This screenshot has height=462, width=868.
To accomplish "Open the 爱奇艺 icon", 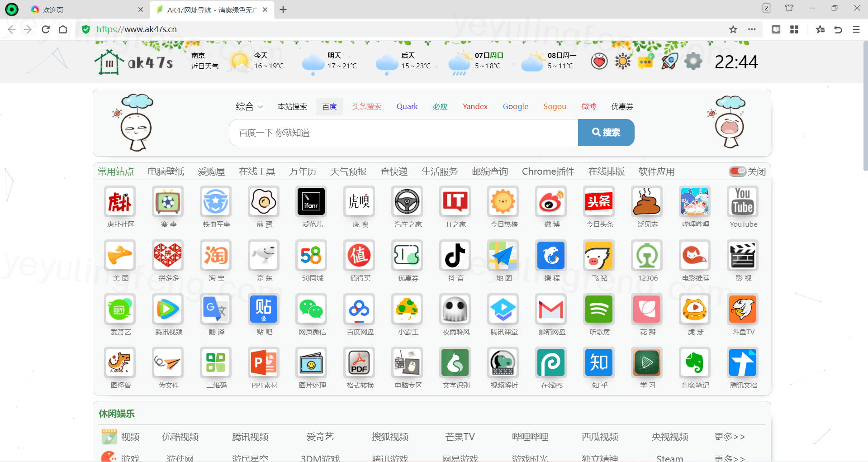I will coord(119,309).
